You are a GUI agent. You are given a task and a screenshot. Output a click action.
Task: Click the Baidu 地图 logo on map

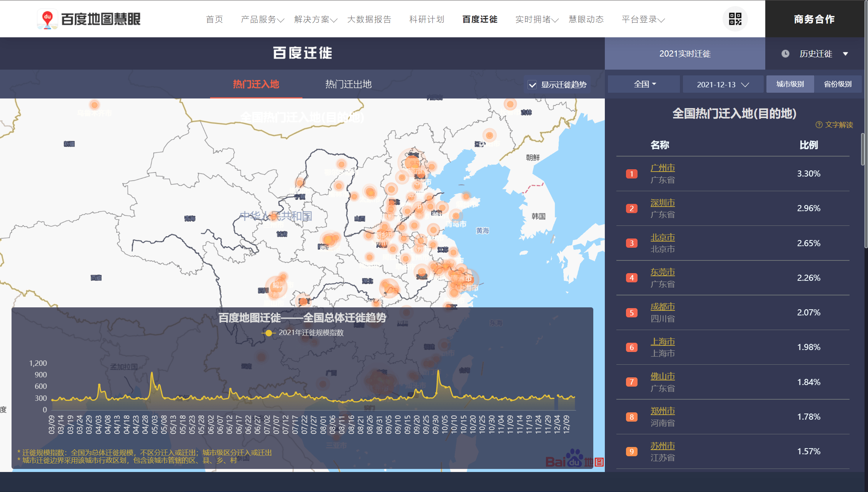tap(574, 459)
